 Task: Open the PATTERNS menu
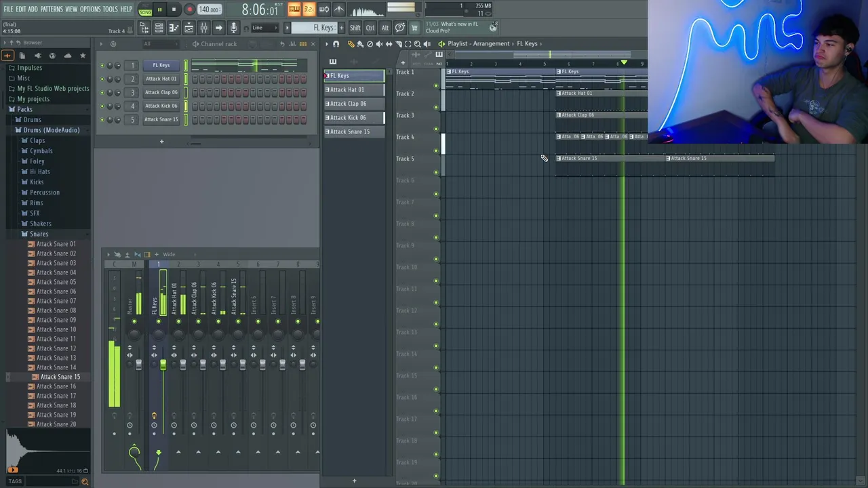[52, 9]
